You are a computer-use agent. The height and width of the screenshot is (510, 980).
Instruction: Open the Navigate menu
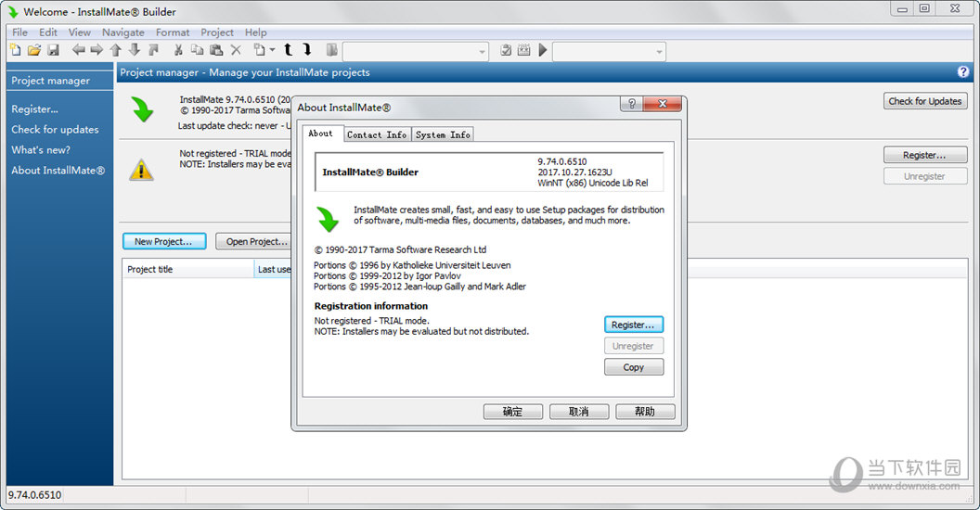coord(123,32)
